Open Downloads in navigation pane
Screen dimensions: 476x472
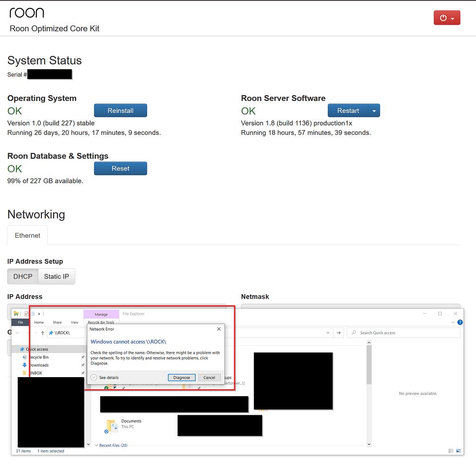click(x=39, y=365)
